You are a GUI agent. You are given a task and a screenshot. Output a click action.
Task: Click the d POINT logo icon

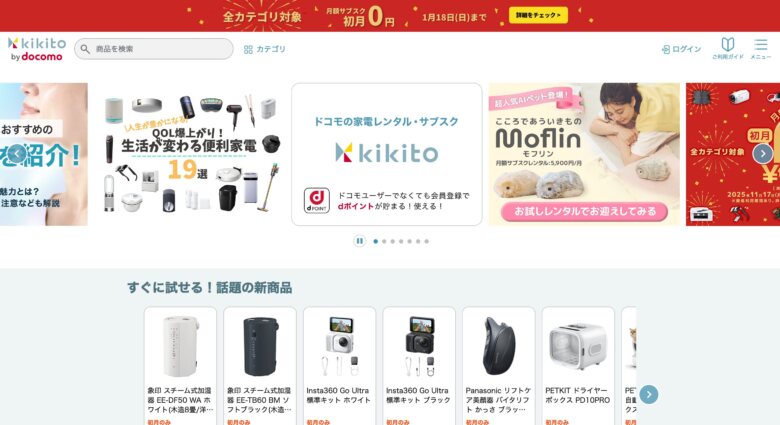coord(317,201)
